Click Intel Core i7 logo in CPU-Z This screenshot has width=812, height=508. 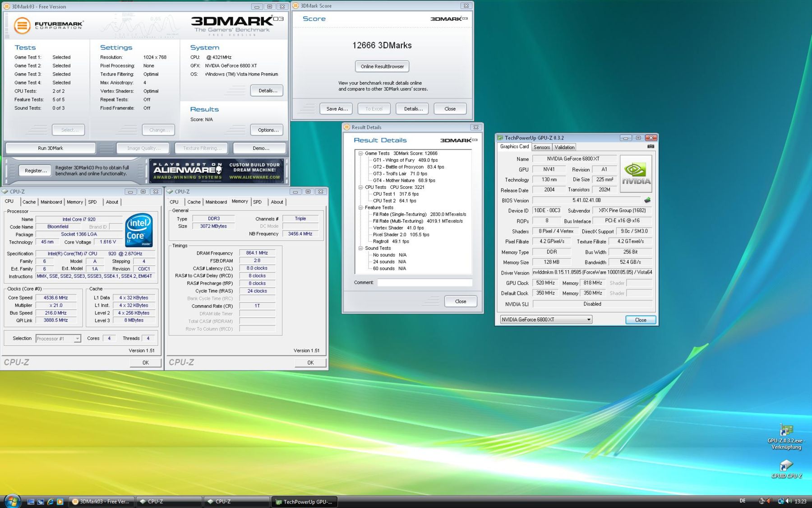pyautogui.click(x=139, y=230)
